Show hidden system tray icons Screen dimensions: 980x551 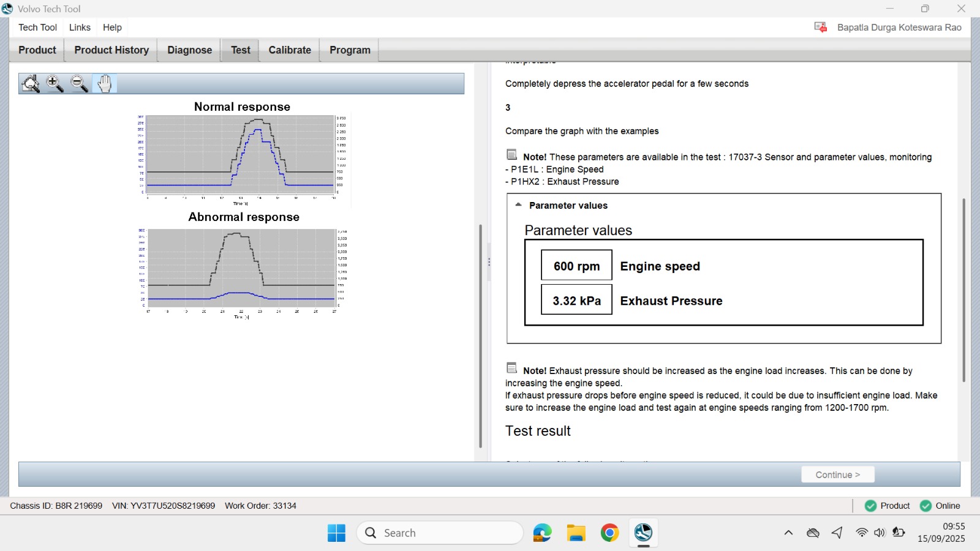pyautogui.click(x=788, y=533)
